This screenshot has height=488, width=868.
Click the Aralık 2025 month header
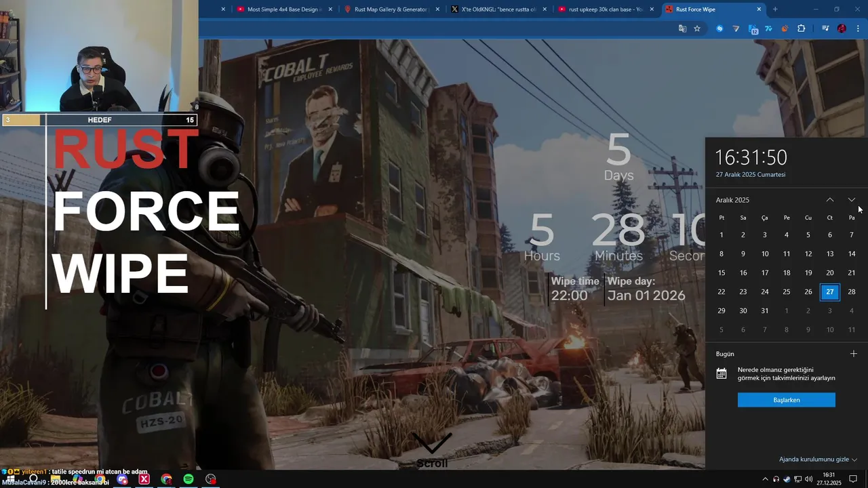[x=732, y=200]
